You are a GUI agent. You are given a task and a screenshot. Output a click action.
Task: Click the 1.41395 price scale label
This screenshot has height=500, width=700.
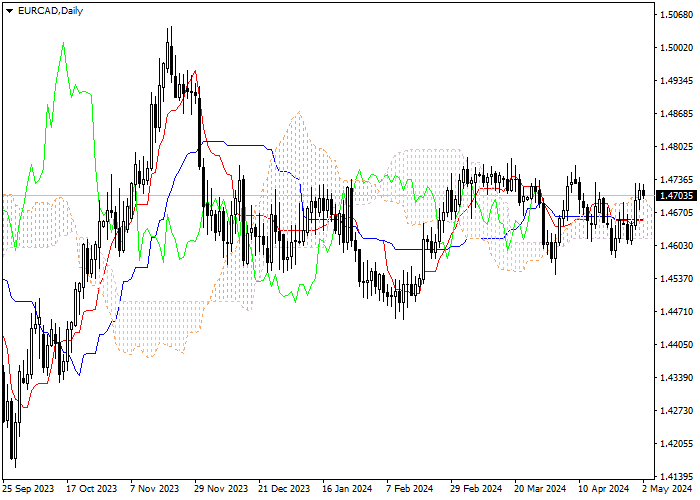tap(676, 477)
